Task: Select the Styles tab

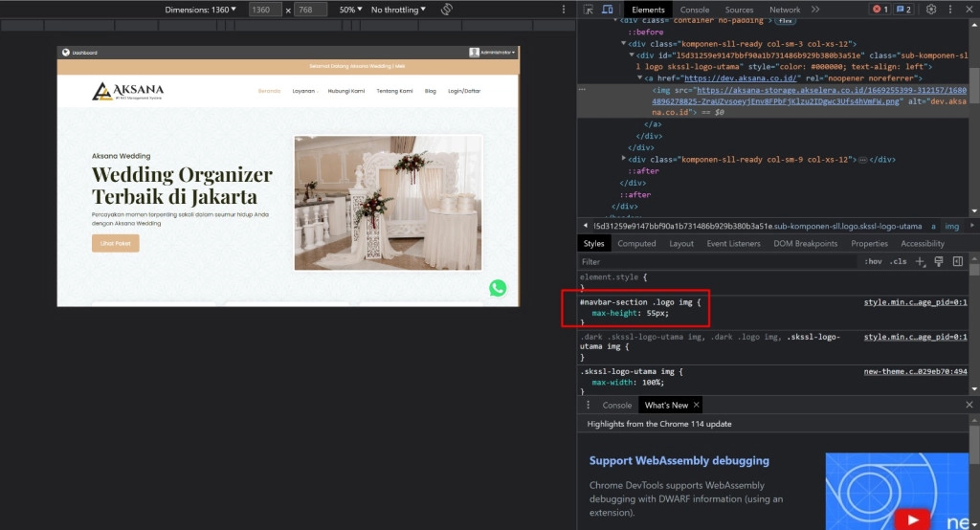Action: [x=593, y=244]
